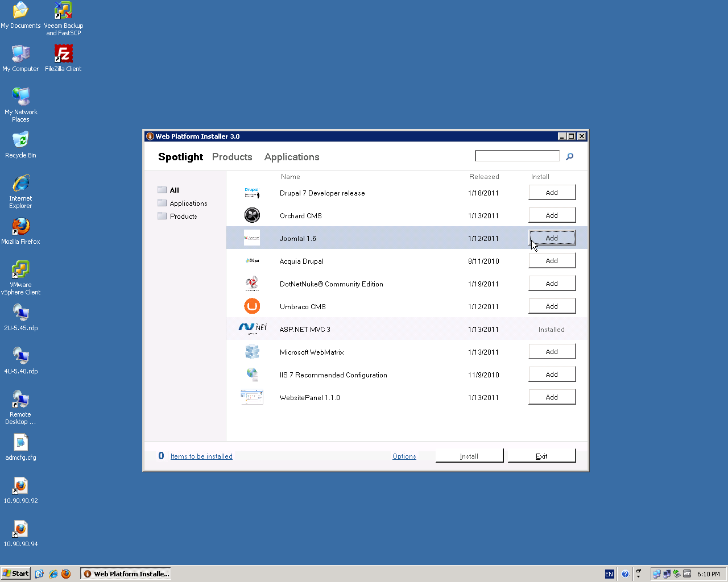Launch Firefox from the quick launch bar
The height and width of the screenshot is (582, 728).
[x=66, y=574]
